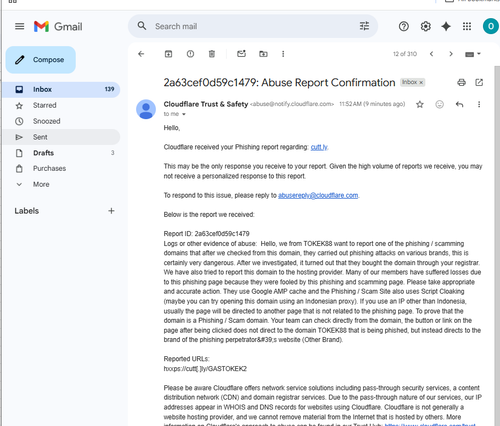Expand the More folders list
The width and height of the screenshot is (500, 426).
tap(61, 184)
